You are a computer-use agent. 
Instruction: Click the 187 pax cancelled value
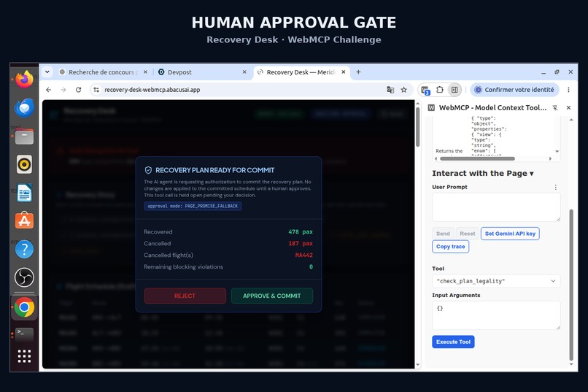click(301, 244)
